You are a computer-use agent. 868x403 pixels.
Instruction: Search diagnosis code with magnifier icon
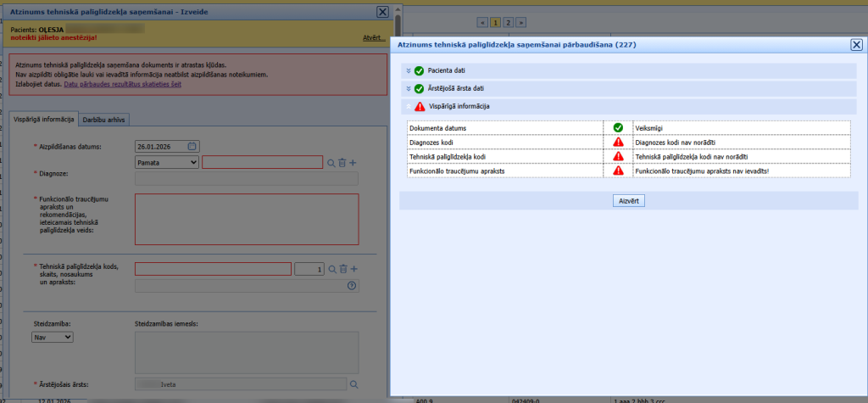pyautogui.click(x=331, y=162)
